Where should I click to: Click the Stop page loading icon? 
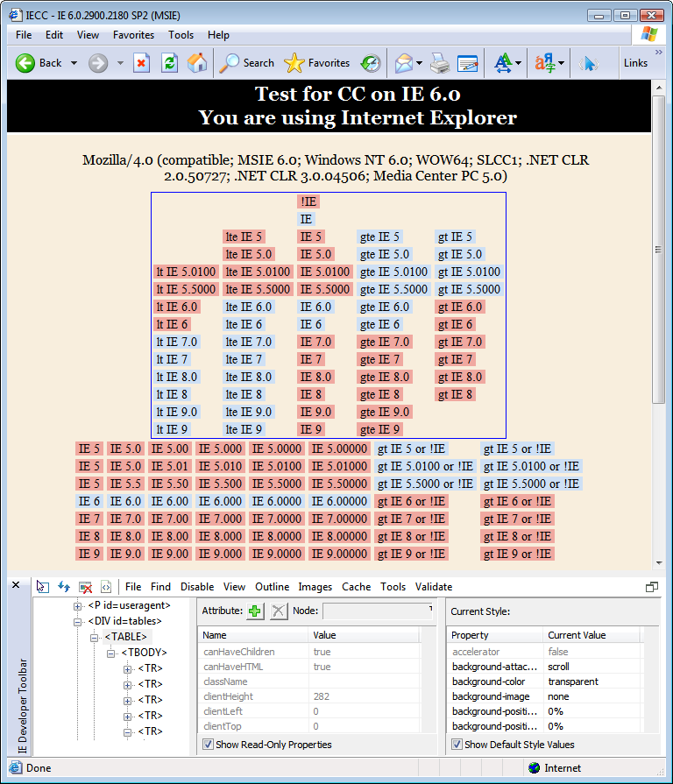pos(142,63)
